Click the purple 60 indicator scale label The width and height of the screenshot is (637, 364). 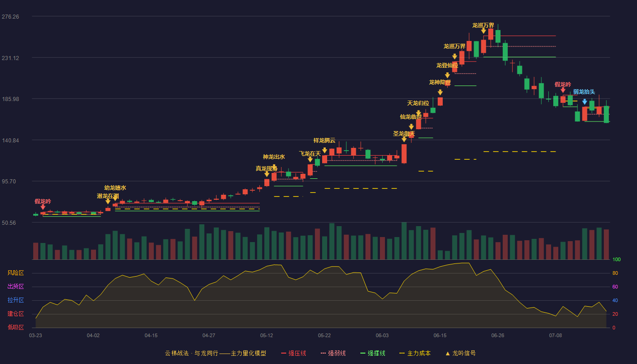coord(615,287)
